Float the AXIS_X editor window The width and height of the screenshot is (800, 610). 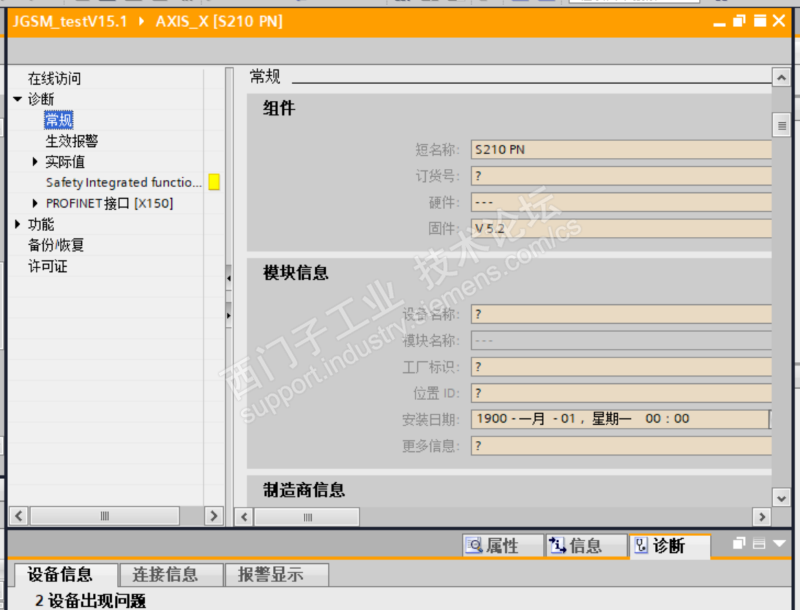pos(739,21)
